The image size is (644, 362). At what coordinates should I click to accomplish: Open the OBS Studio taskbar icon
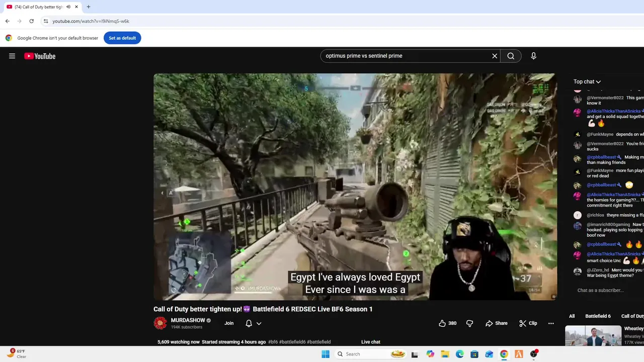tap(533, 354)
